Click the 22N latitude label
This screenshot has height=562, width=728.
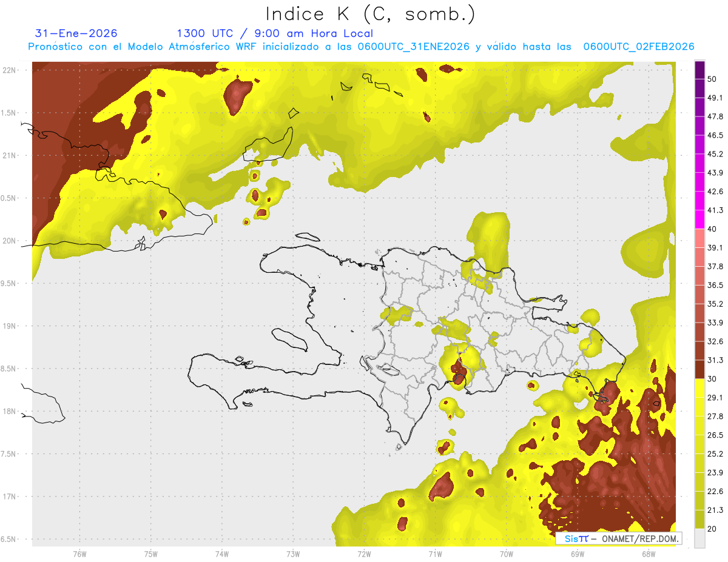point(10,70)
